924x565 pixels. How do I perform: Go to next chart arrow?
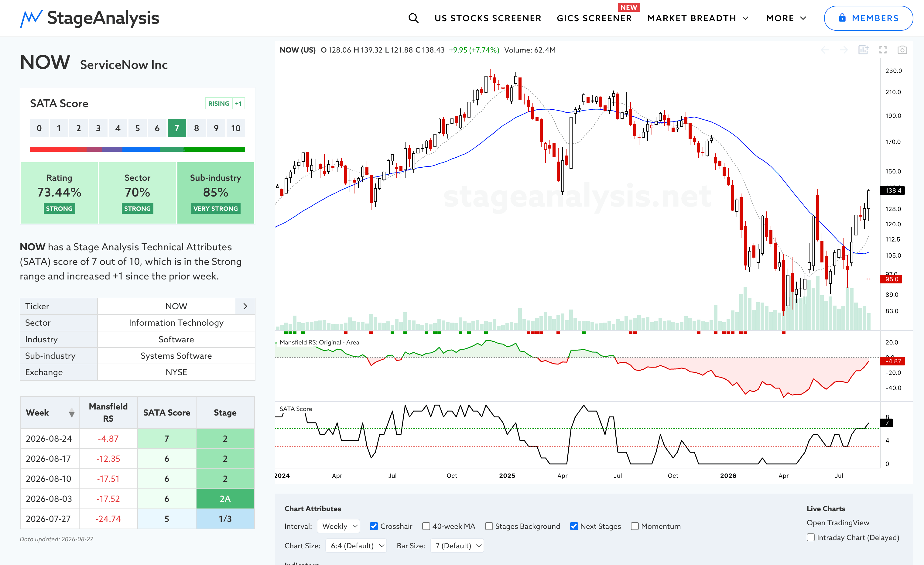(x=844, y=50)
